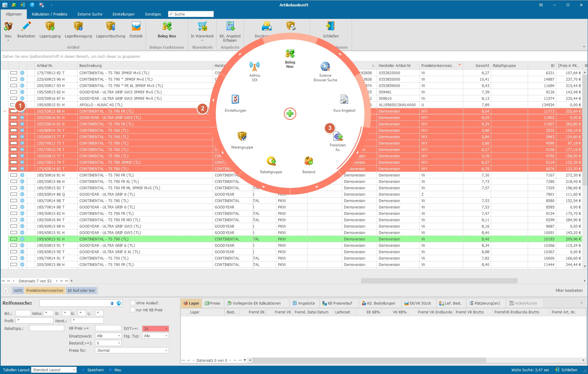Click the ribbon Suche input field
588x374 pixels.
(x=191, y=14)
